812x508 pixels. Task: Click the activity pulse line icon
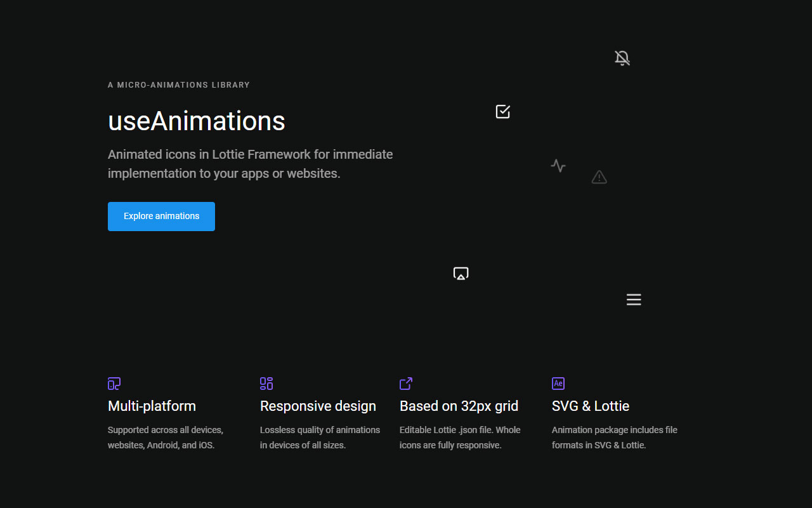click(558, 166)
